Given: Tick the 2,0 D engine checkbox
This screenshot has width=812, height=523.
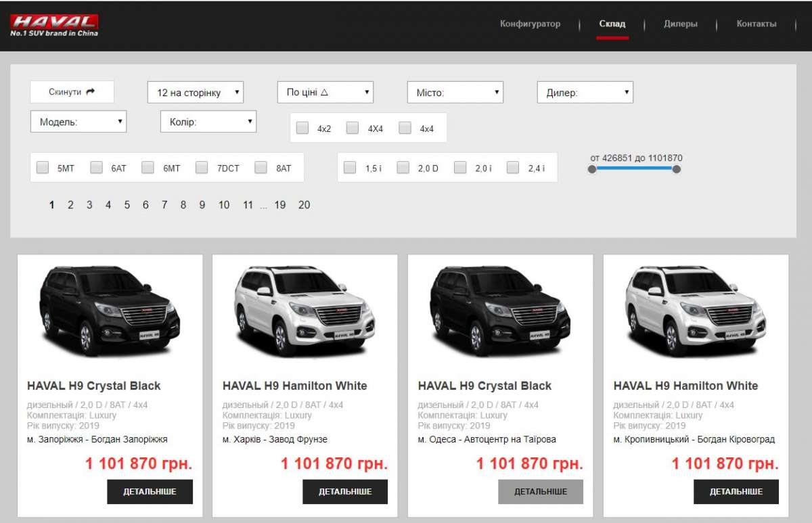Looking at the screenshot, I should tap(403, 168).
